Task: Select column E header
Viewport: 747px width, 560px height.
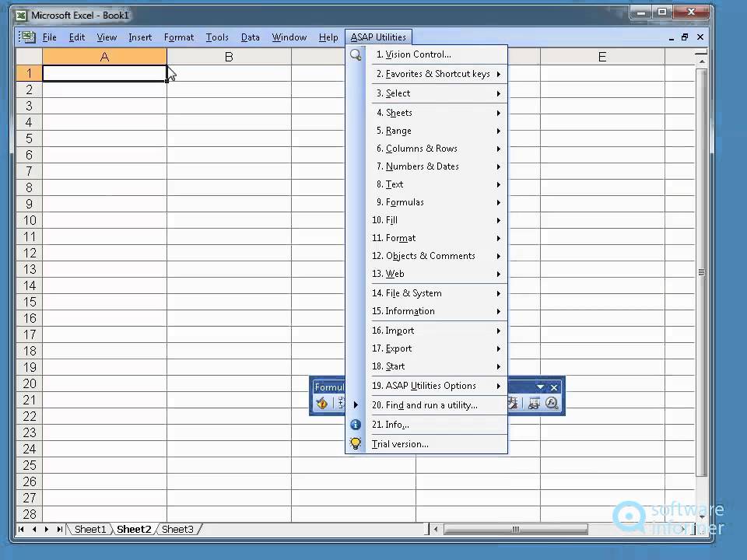Action: 602,57
